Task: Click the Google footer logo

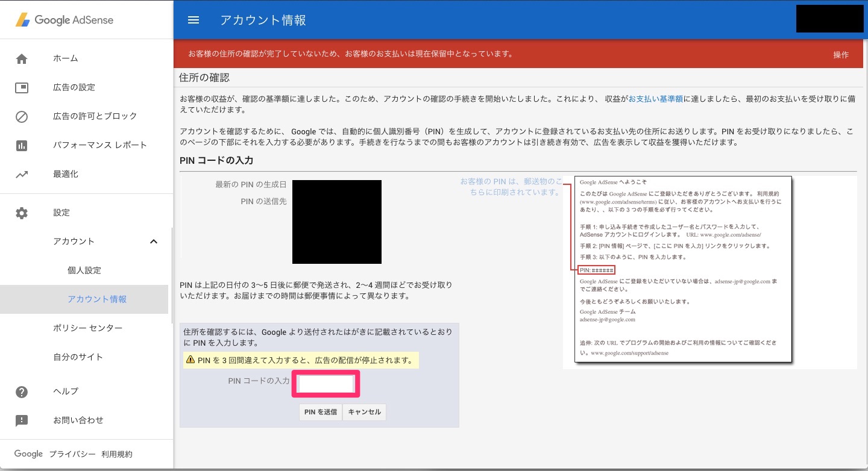Action: pos(28,454)
